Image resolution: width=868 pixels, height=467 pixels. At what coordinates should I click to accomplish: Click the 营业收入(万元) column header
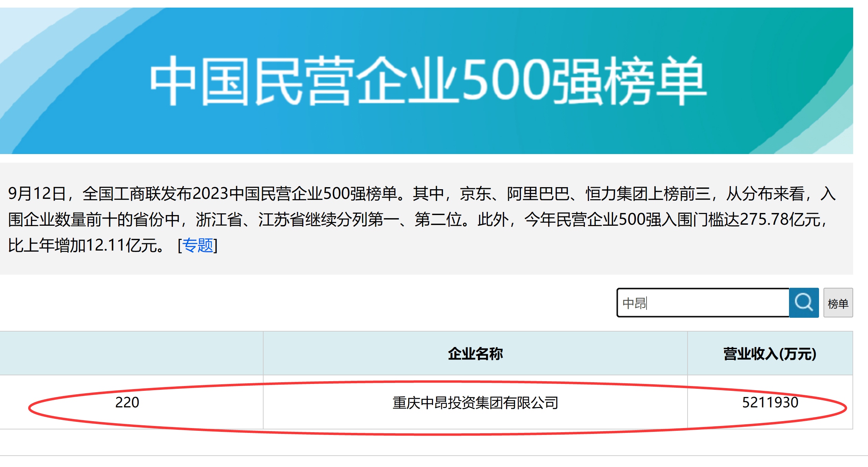tap(770, 354)
